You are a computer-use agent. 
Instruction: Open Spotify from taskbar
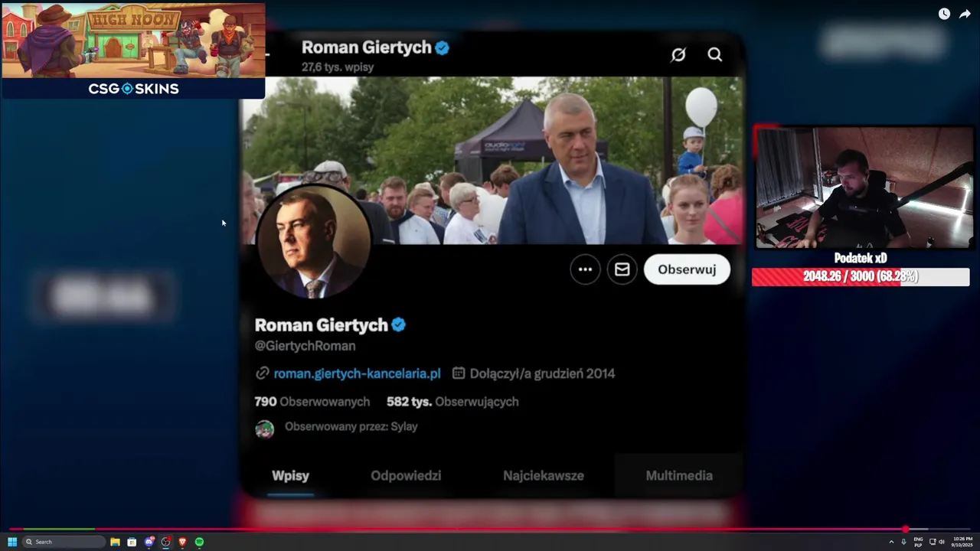point(199,542)
